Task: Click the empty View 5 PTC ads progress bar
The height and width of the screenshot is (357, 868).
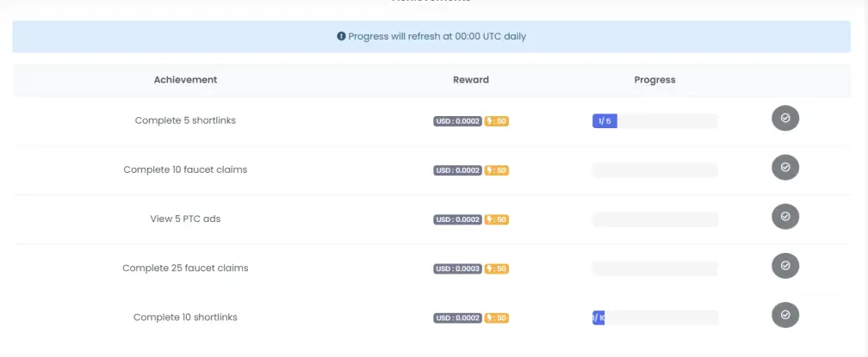Action: [x=654, y=219]
